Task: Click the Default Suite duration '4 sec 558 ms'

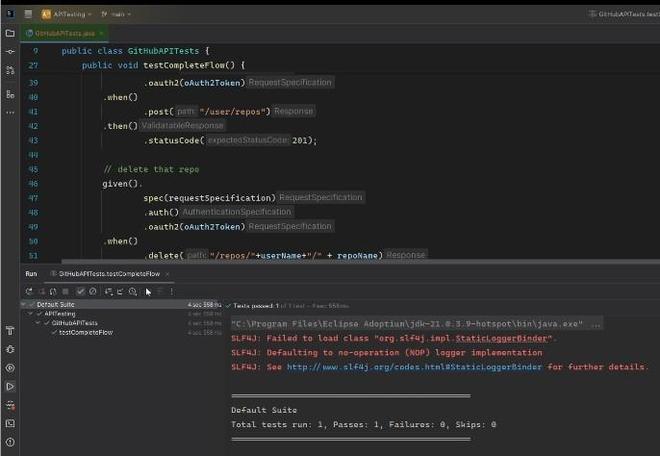Action: click(x=204, y=304)
